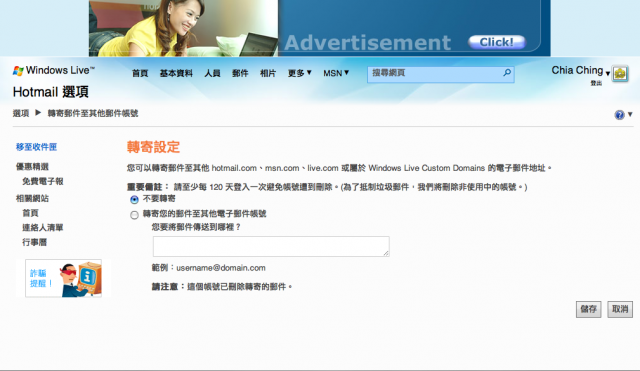The image size is (640, 371).
Task: Click the Hotmail 選項 page title
Action: coord(51,92)
